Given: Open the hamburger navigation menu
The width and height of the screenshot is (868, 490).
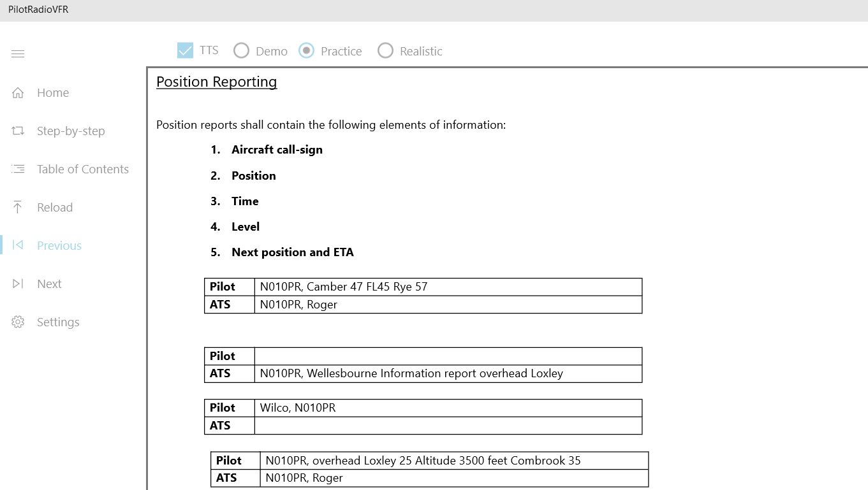Looking at the screenshot, I should pos(18,54).
